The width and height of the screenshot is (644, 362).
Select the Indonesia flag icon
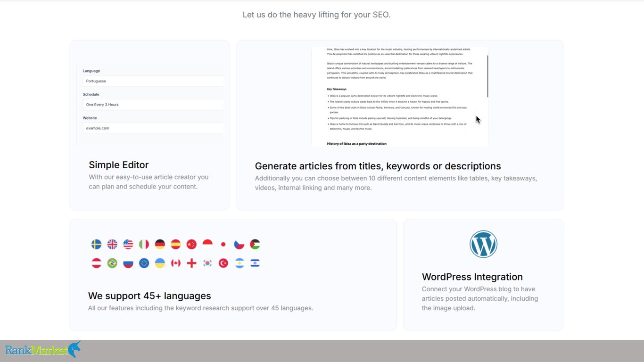click(x=207, y=244)
